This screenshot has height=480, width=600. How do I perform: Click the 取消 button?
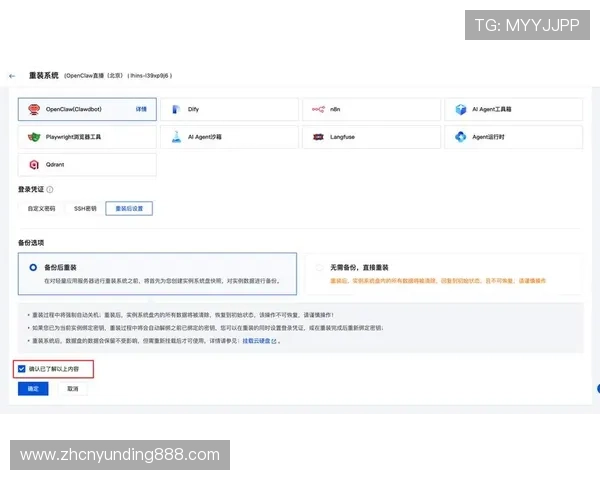coord(73,389)
